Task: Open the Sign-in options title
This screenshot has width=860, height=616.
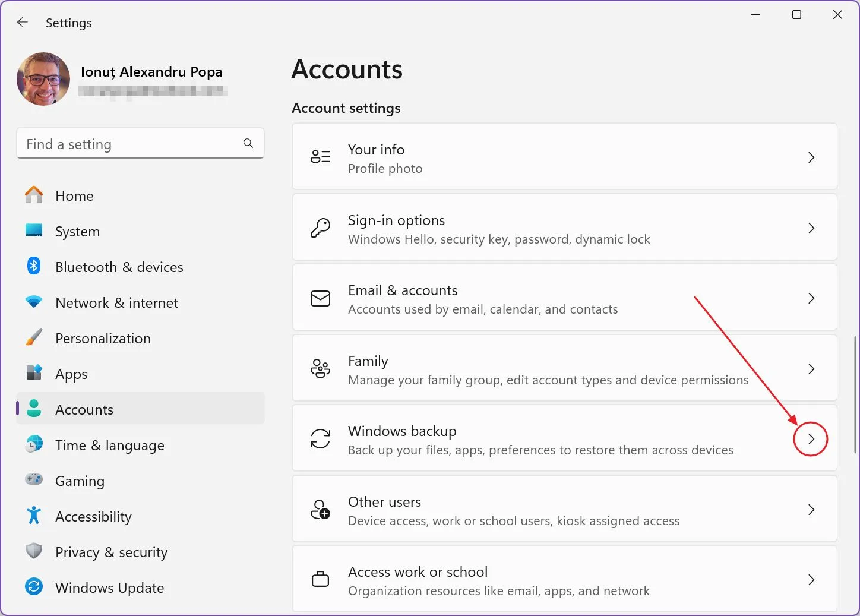Action: [x=396, y=220]
